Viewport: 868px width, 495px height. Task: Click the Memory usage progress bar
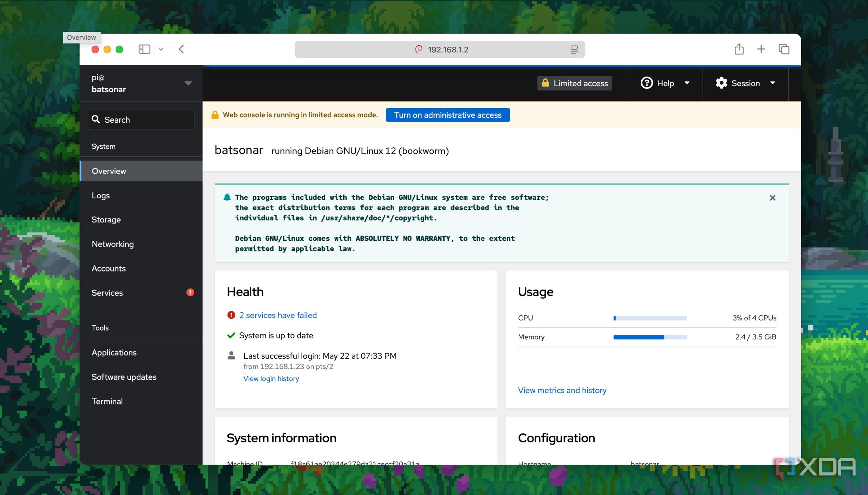click(650, 337)
